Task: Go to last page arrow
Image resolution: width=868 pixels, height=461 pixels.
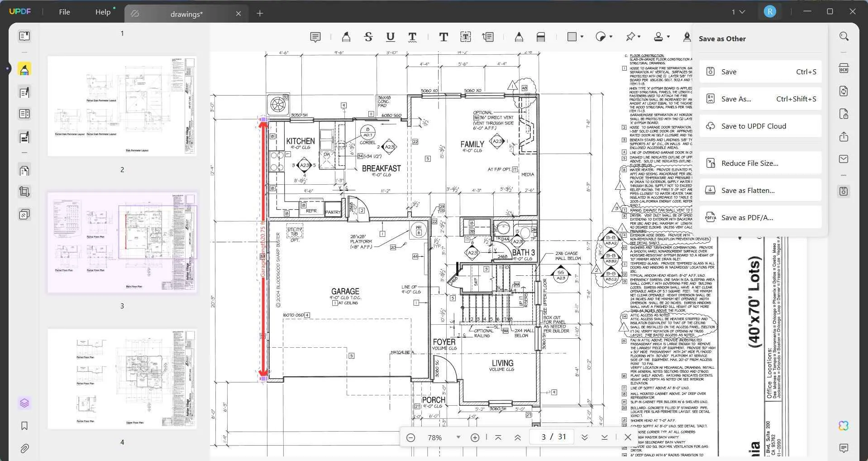Action: click(x=605, y=437)
